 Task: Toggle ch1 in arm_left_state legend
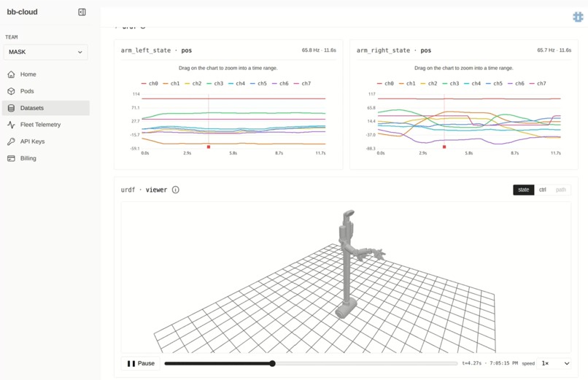pos(171,84)
